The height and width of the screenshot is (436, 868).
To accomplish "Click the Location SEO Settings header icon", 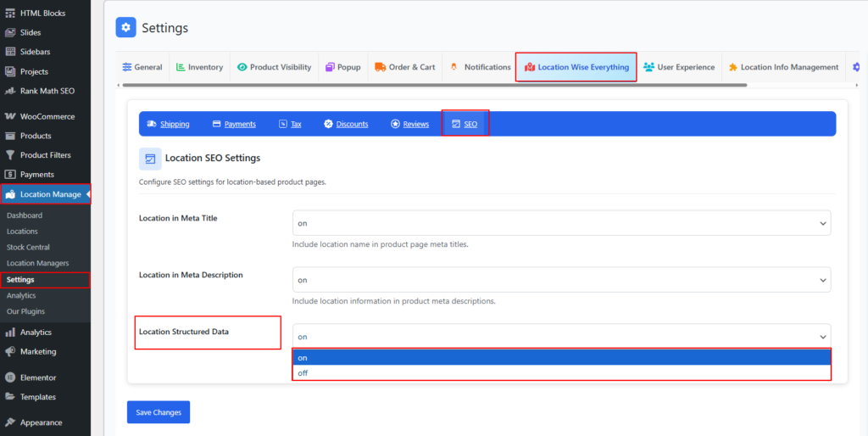I will coord(150,159).
